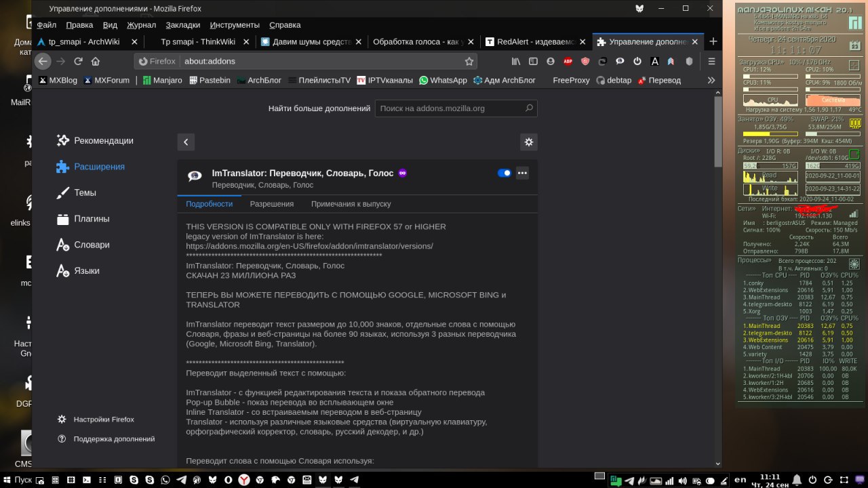Bookmark this page with the star
The image size is (868, 488).
click(x=469, y=61)
